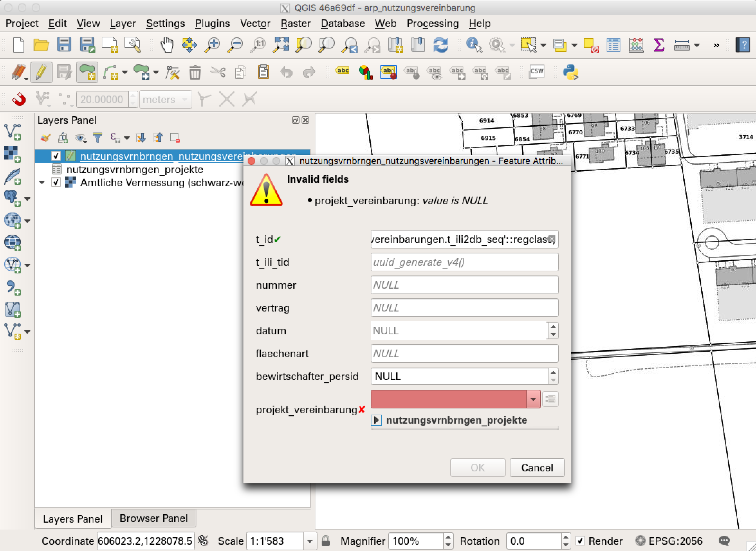Select the nutzungsvrnbrngen_projekte layer row
This screenshot has width=756, height=551.
135,169
